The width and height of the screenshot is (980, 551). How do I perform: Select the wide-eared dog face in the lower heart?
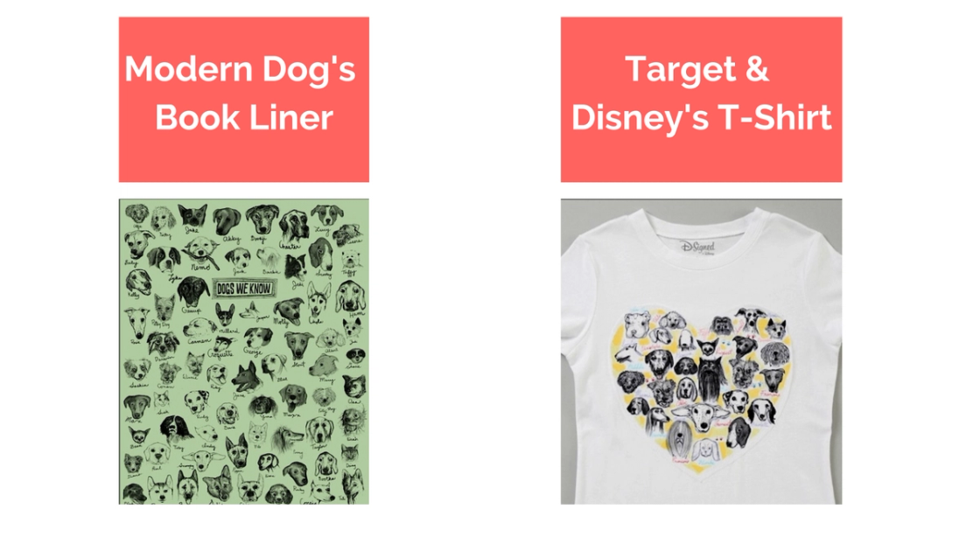pos(701,416)
